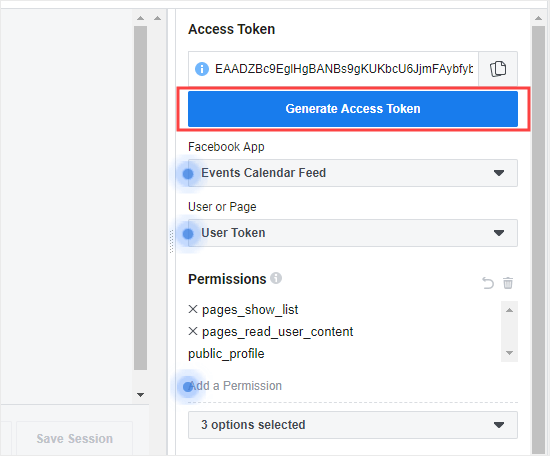Screen dimensions: 550x456
Task: Click permissions list scroll up arrow
Action: pyautogui.click(x=510, y=310)
